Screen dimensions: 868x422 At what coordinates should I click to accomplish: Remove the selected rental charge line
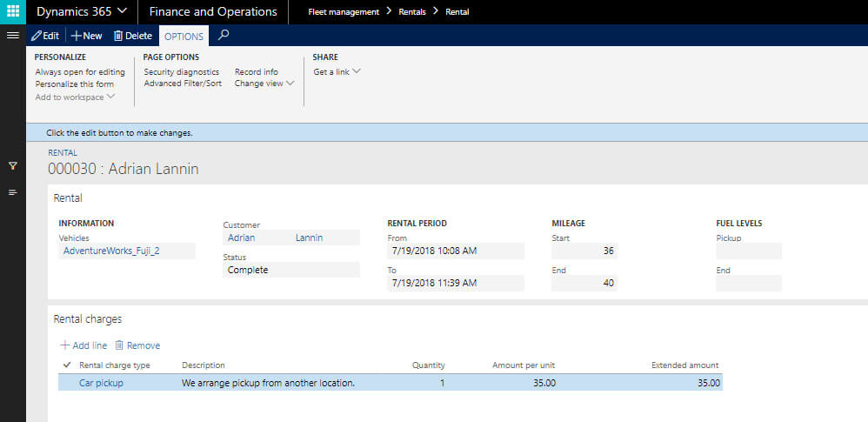click(137, 345)
